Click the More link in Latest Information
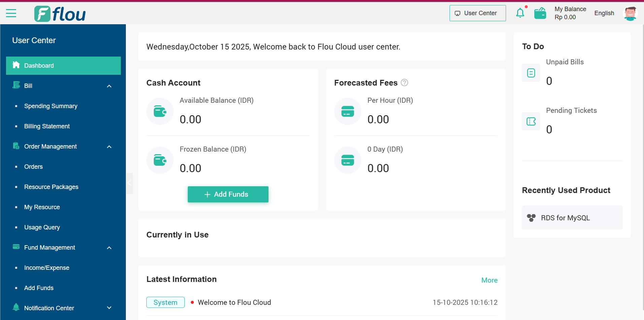 click(489, 280)
